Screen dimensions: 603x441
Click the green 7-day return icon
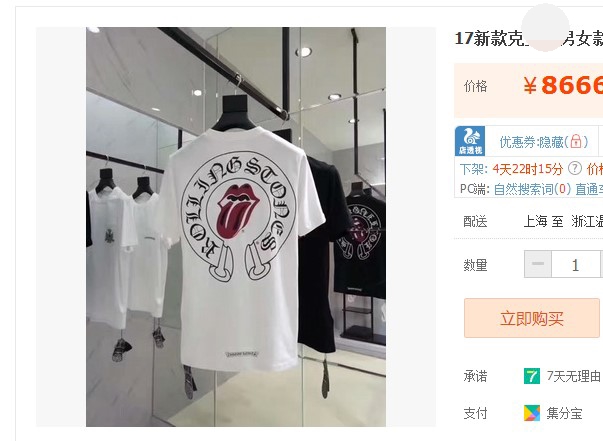(x=532, y=376)
